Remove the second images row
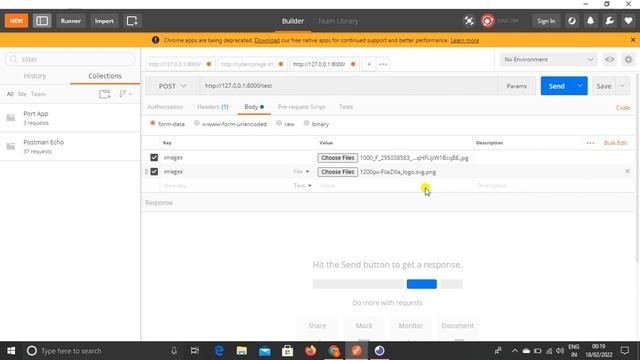This screenshot has height=360, width=640. click(x=627, y=171)
